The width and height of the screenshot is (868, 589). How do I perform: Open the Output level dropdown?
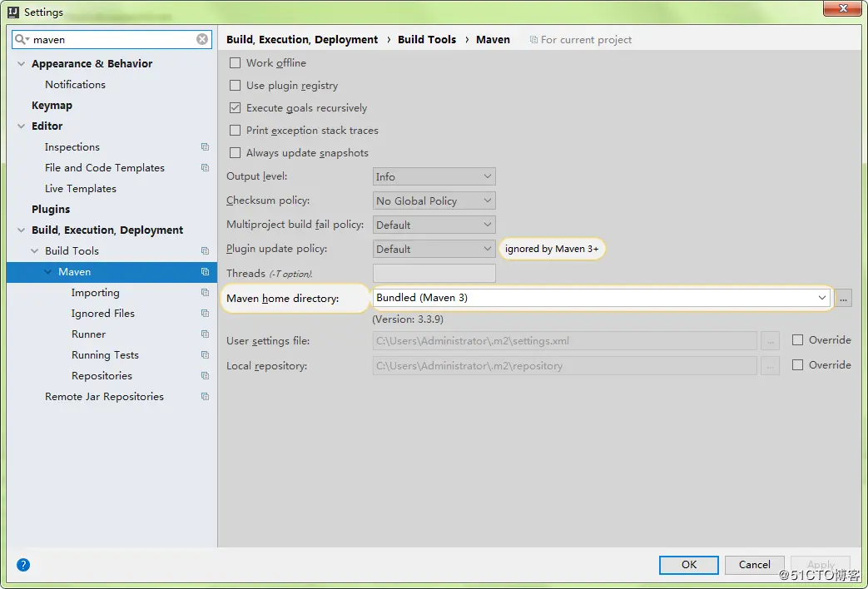(x=434, y=176)
